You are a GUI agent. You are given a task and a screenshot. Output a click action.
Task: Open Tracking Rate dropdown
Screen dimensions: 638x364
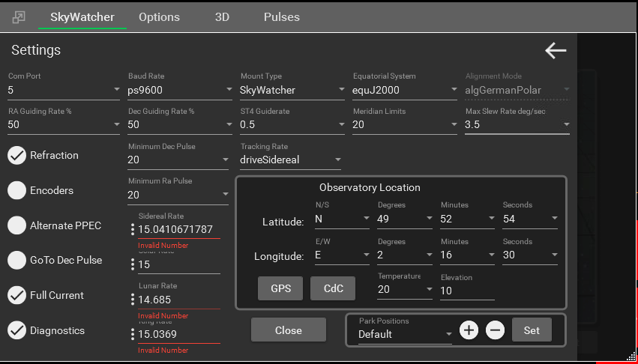tap(291, 160)
